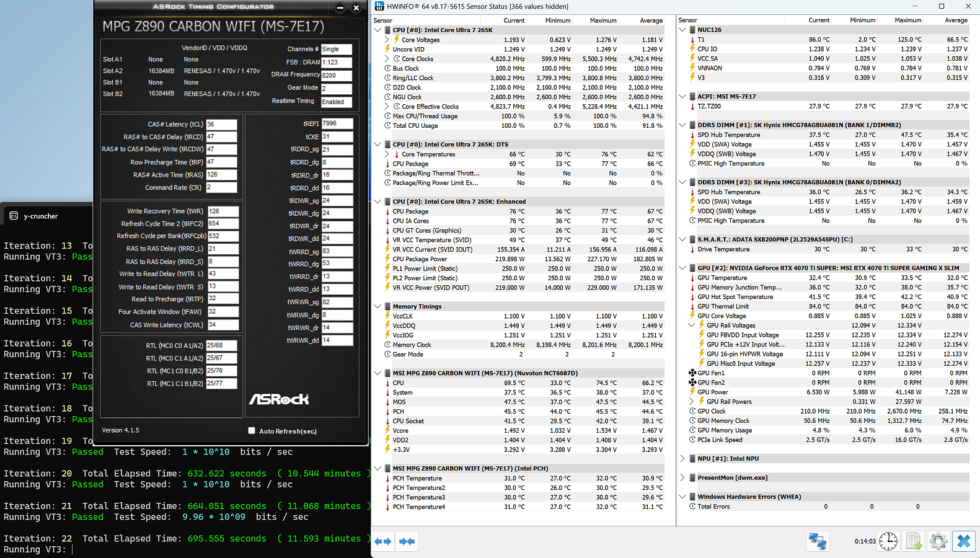Click Gear Mode value field
Viewport: 980px width, 558px height.
click(337, 88)
